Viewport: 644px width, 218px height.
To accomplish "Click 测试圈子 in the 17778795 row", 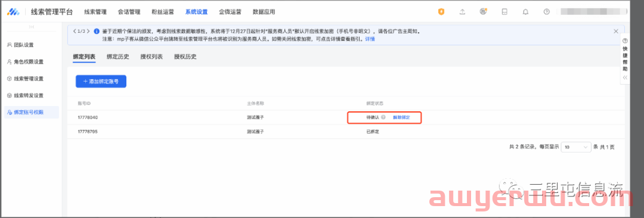I will pyautogui.click(x=255, y=132).
